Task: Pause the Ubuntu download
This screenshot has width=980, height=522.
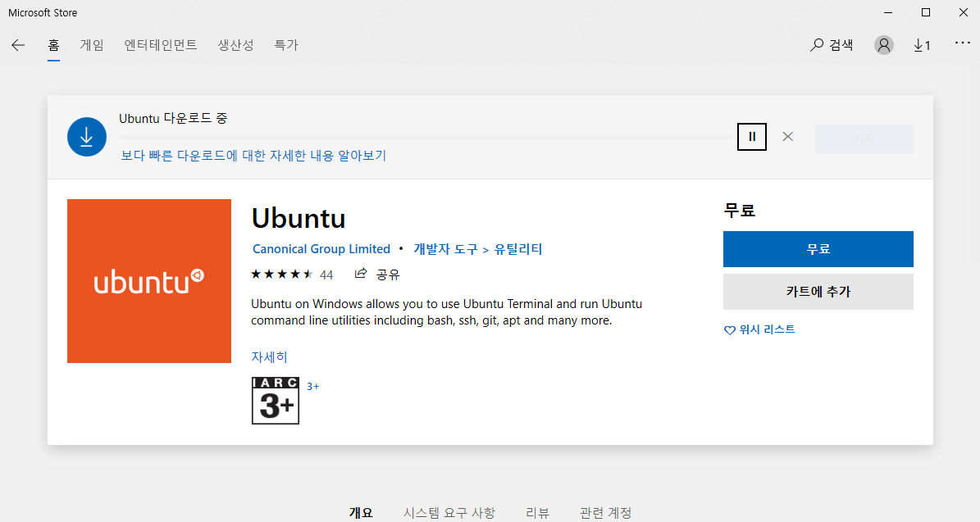Action: 752,137
